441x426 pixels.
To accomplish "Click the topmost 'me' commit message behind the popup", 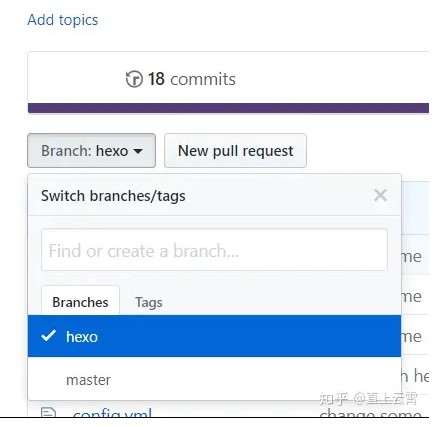I will 412,257.
